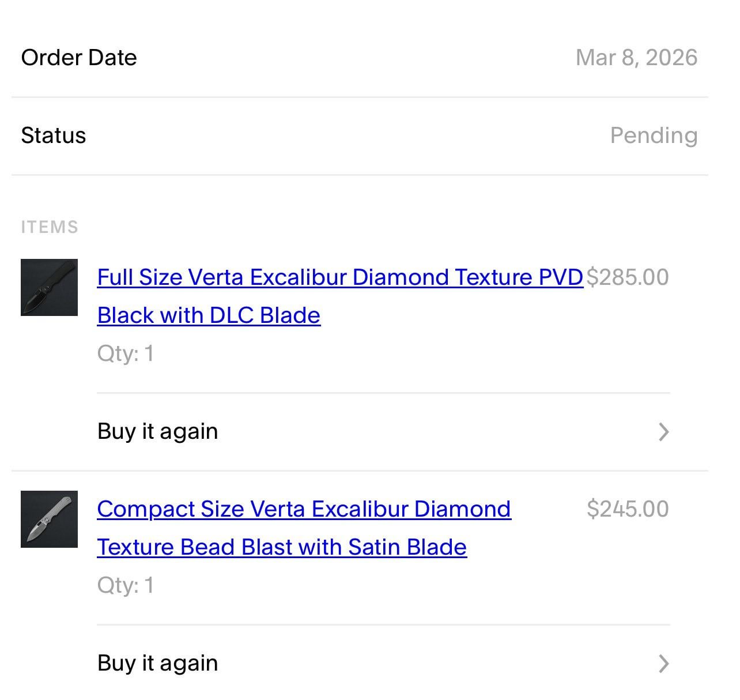740x700 pixels.
Task: Click divider line between Order Date and Status
Action: pos(360,97)
